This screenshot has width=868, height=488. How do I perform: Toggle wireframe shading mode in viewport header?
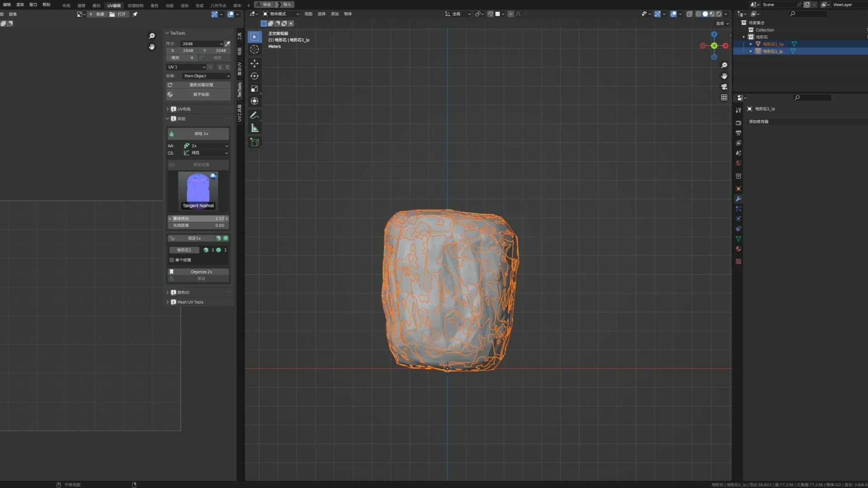pos(699,14)
